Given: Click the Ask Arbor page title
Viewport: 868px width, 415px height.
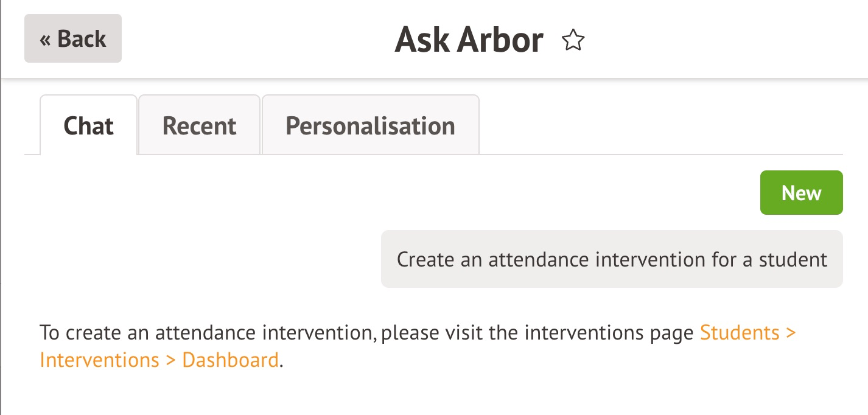Looking at the screenshot, I should pos(469,40).
